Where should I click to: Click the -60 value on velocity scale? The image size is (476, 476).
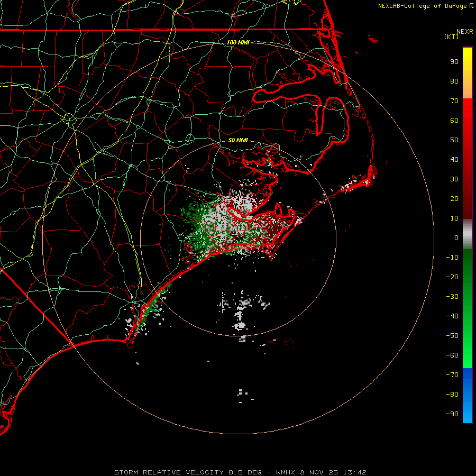[x=452, y=355]
